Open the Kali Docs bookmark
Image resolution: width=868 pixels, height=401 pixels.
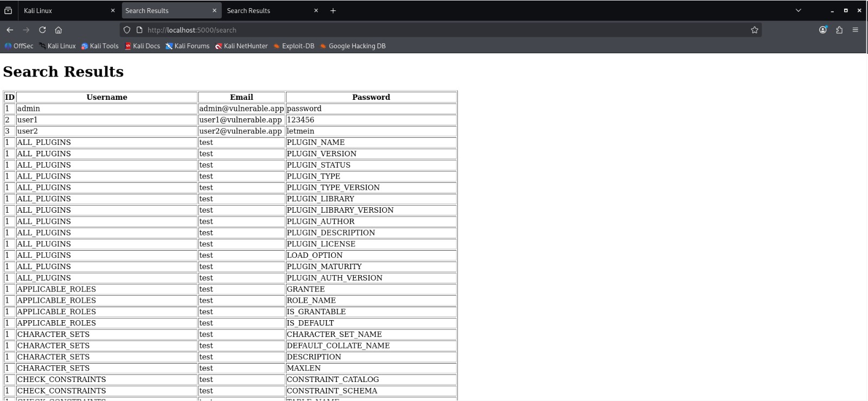(142, 46)
